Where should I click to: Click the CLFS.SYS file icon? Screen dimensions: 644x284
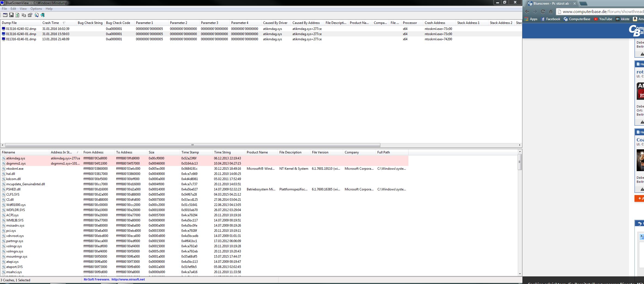4,195
